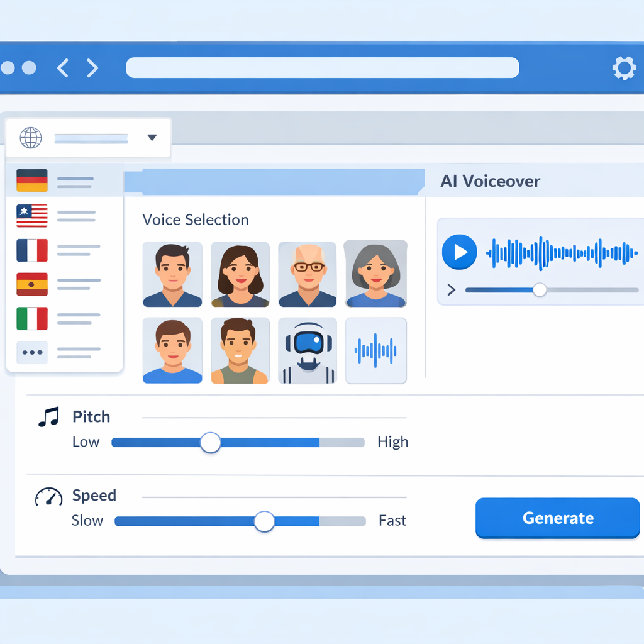Select the gray-haired woman voice avatar
The height and width of the screenshot is (644, 644).
(375, 274)
